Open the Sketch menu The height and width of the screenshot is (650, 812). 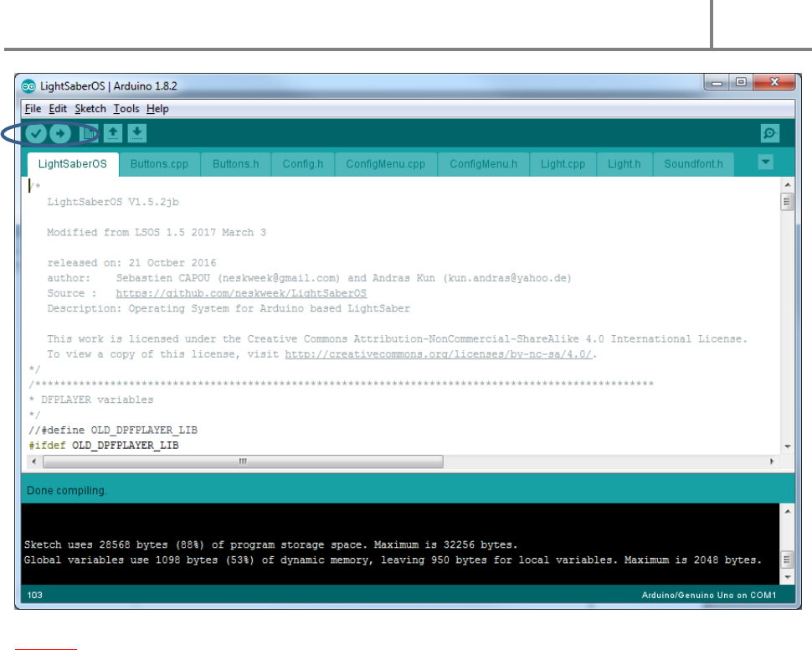(90, 109)
